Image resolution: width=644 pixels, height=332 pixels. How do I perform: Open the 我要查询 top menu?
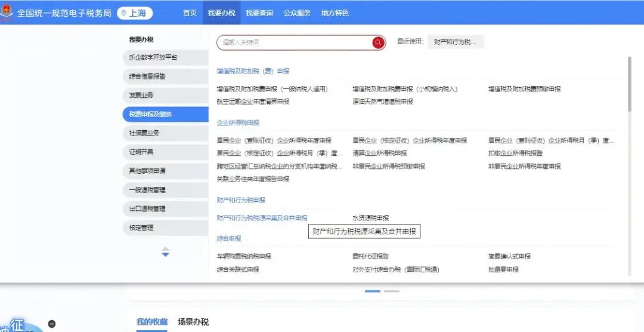pos(259,13)
